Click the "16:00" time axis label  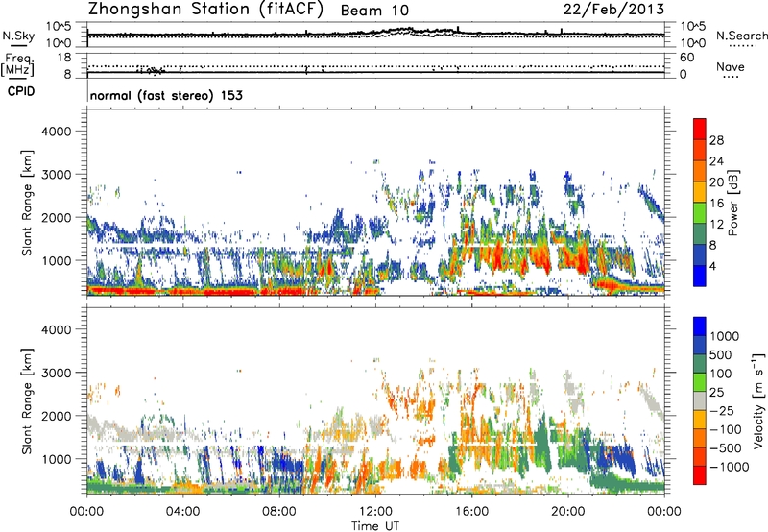(471, 512)
